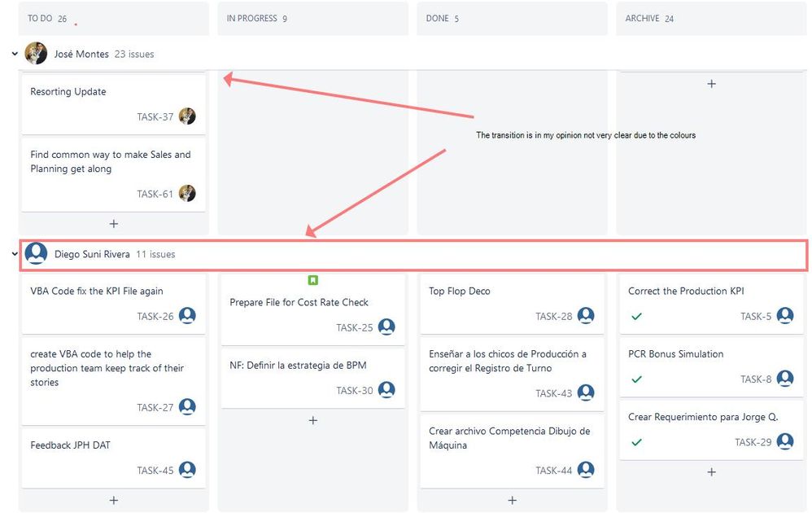Click the assignee avatar on TASK-26

[x=187, y=315]
